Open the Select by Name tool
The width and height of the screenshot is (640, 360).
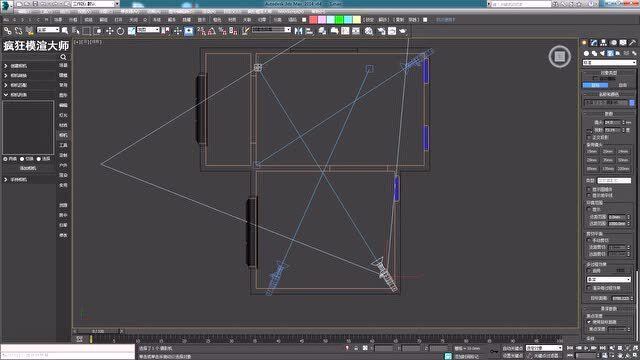tap(76, 31)
